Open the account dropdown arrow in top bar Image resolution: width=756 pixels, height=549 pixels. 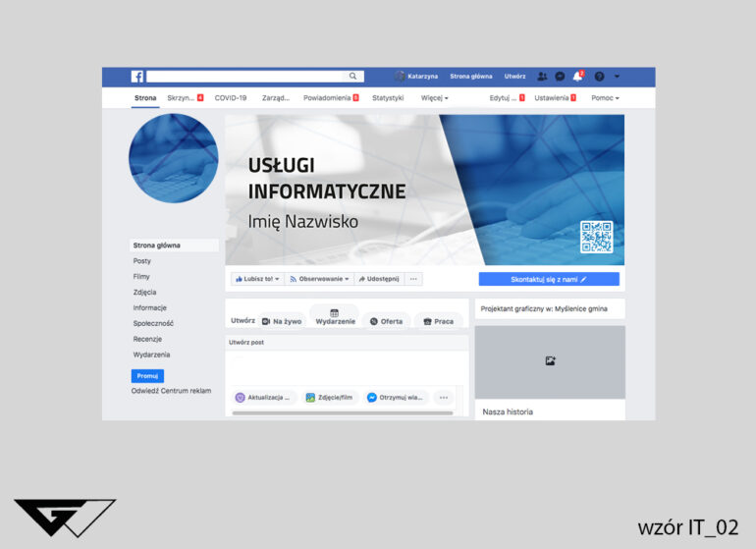[x=616, y=77]
